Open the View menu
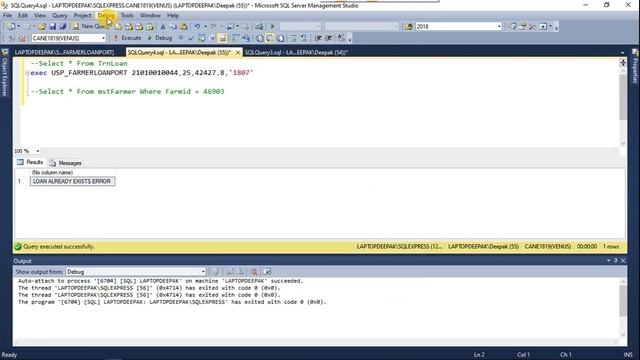The width and height of the screenshot is (640, 360). [x=40, y=16]
